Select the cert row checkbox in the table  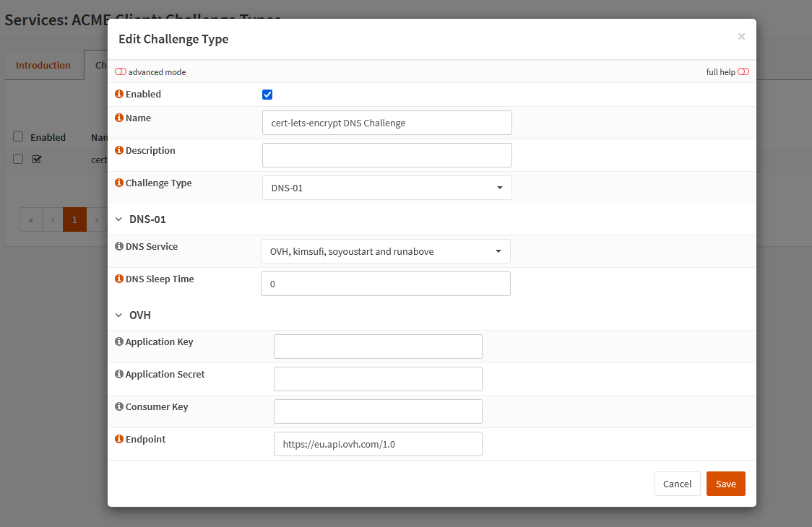pyautogui.click(x=17, y=159)
